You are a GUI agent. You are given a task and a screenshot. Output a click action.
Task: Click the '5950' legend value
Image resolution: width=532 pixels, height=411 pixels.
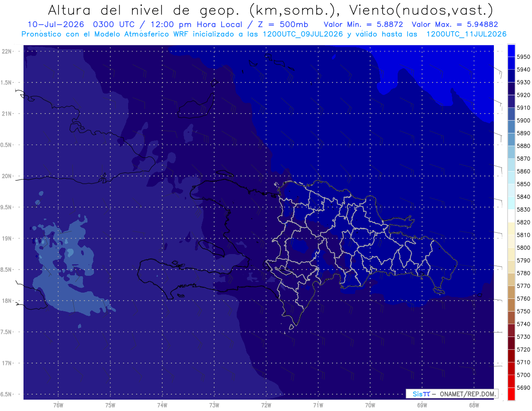(x=524, y=57)
